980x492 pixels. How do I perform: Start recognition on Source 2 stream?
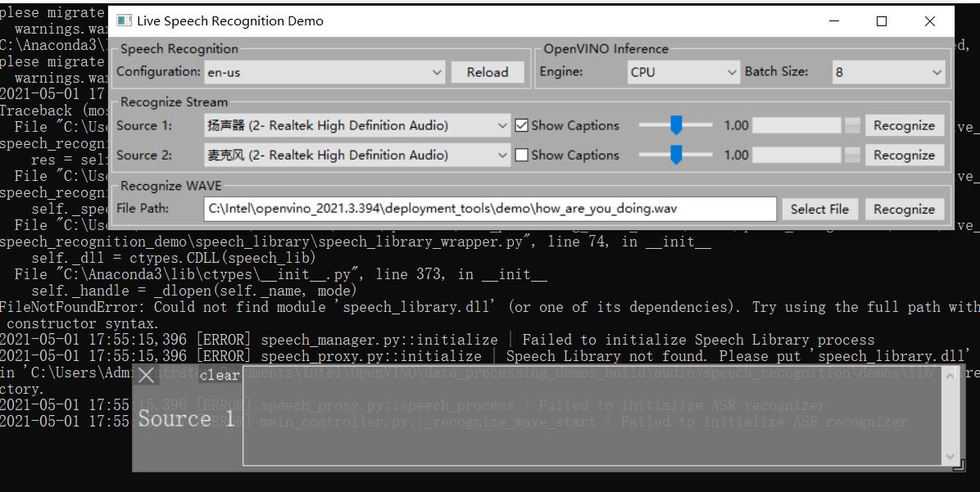[x=905, y=155]
